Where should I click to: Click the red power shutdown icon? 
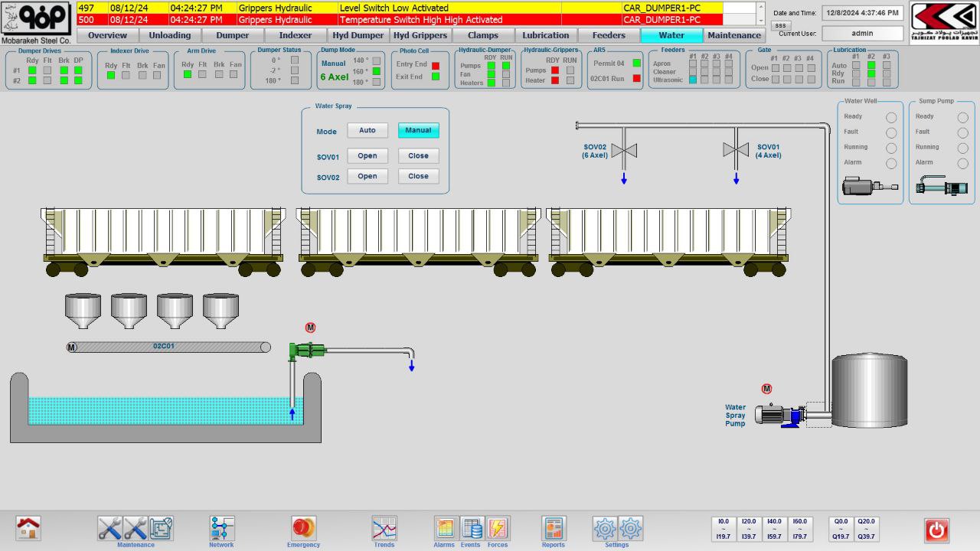tap(936, 530)
